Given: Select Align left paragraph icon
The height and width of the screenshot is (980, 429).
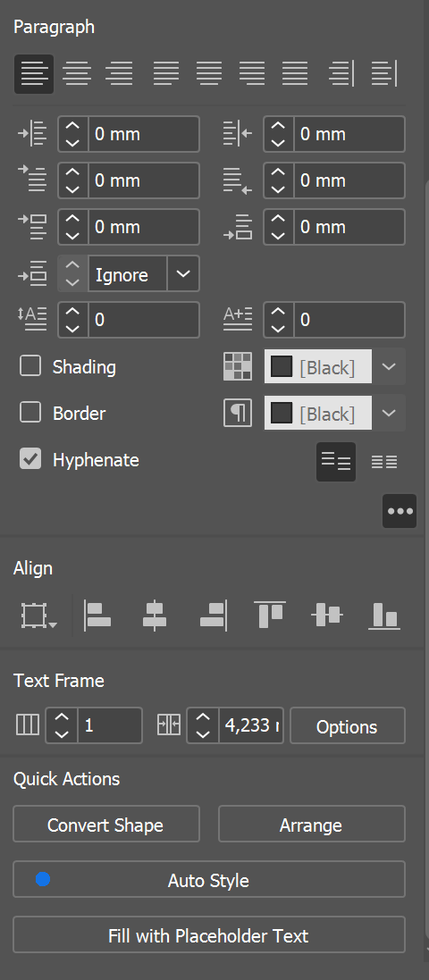Looking at the screenshot, I should (34, 74).
